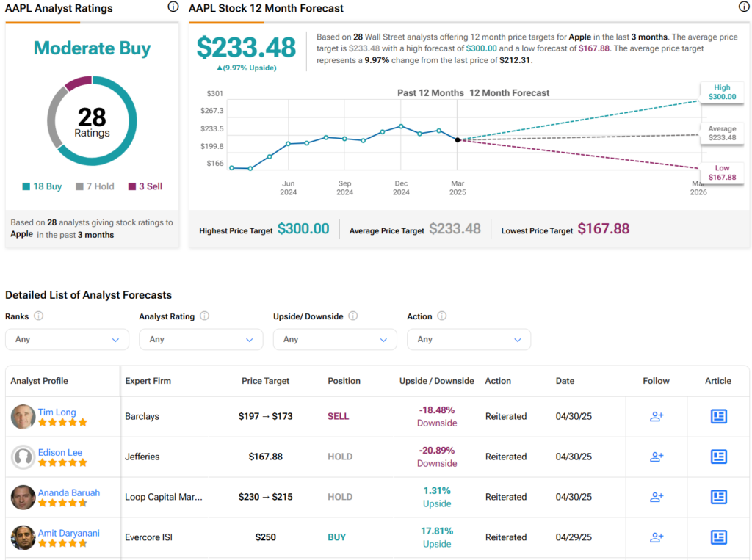Click the Position column header
The image size is (752, 560).
point(344,381)
